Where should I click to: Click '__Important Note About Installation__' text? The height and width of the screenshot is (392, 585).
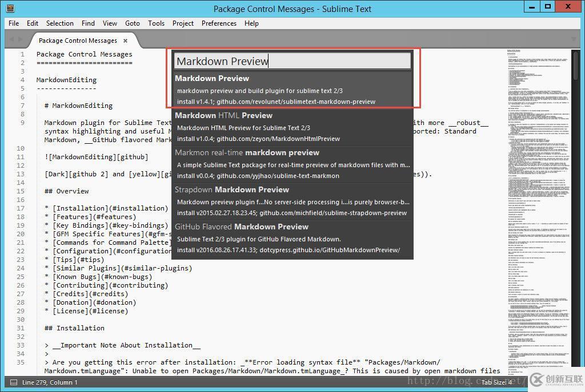pos(126,345)
